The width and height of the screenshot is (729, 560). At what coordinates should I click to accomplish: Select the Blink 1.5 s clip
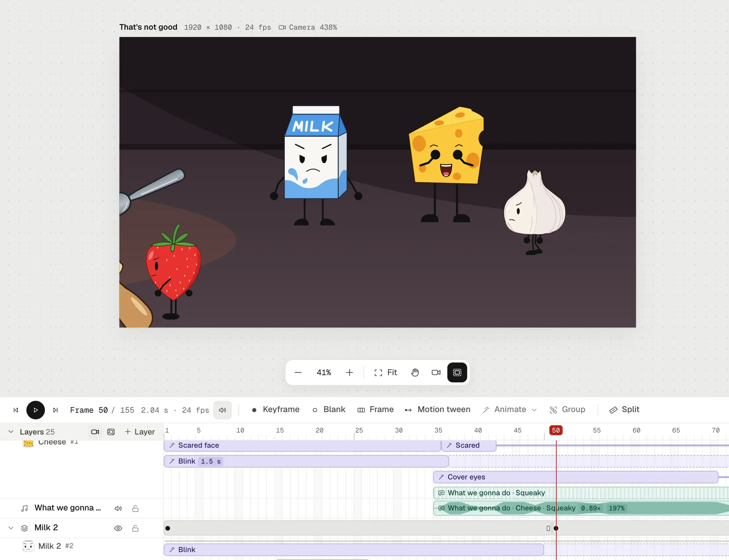click(306, 461)
